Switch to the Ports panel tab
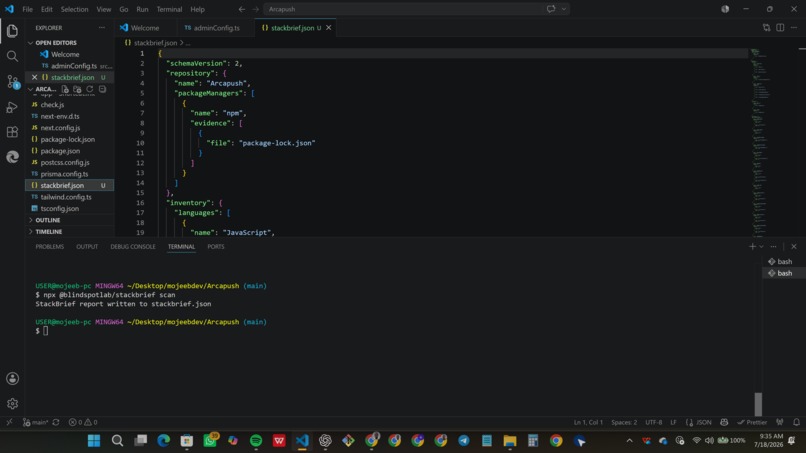Screen dimensions: 806x453 (x=216, y=247)
